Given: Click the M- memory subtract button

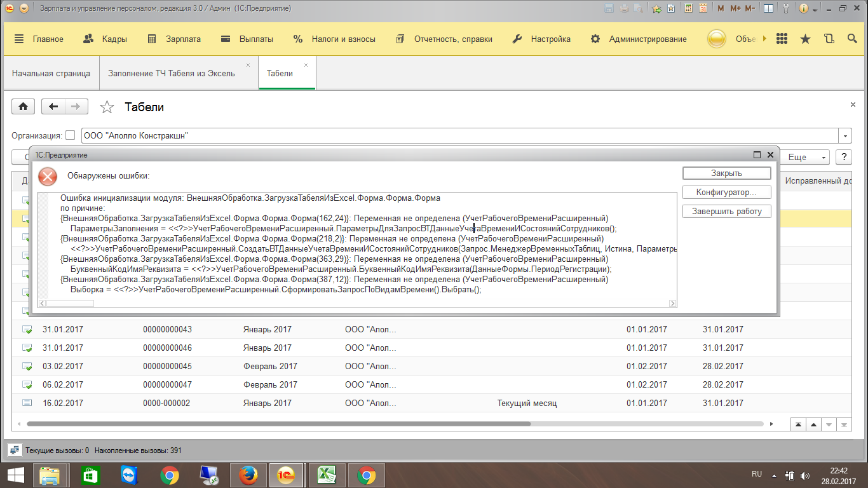Looking at the screenshot, I should 750,9.
